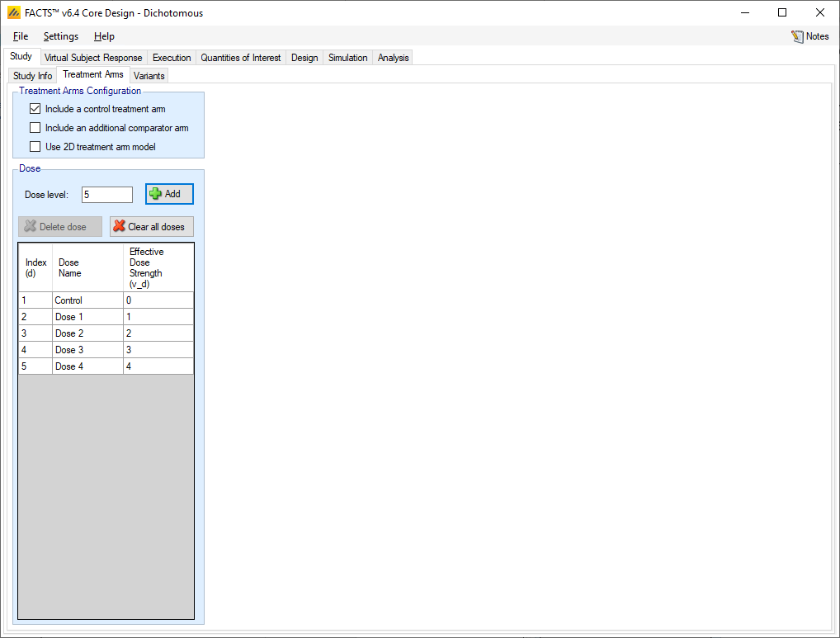Enable Include an additional comparator arm
Viewport: 840px width, 638px height.
(35, 128)
